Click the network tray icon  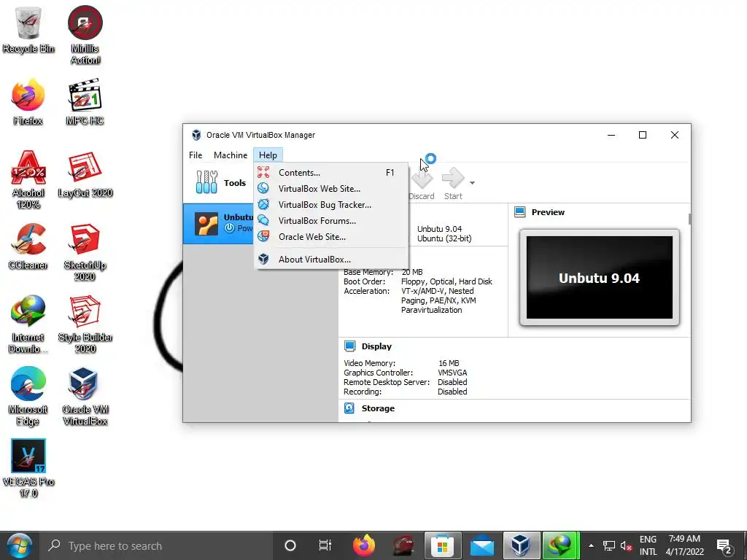tap(609, 545)
